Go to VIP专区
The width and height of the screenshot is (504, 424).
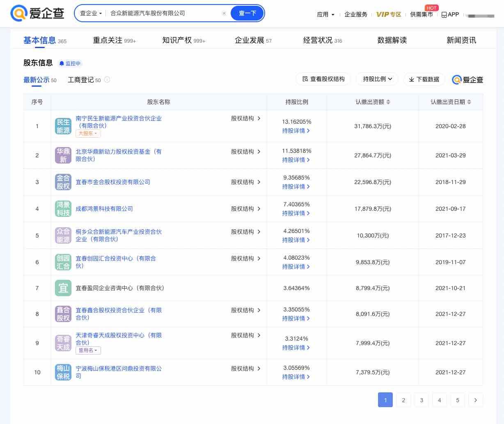coord(389,14)
